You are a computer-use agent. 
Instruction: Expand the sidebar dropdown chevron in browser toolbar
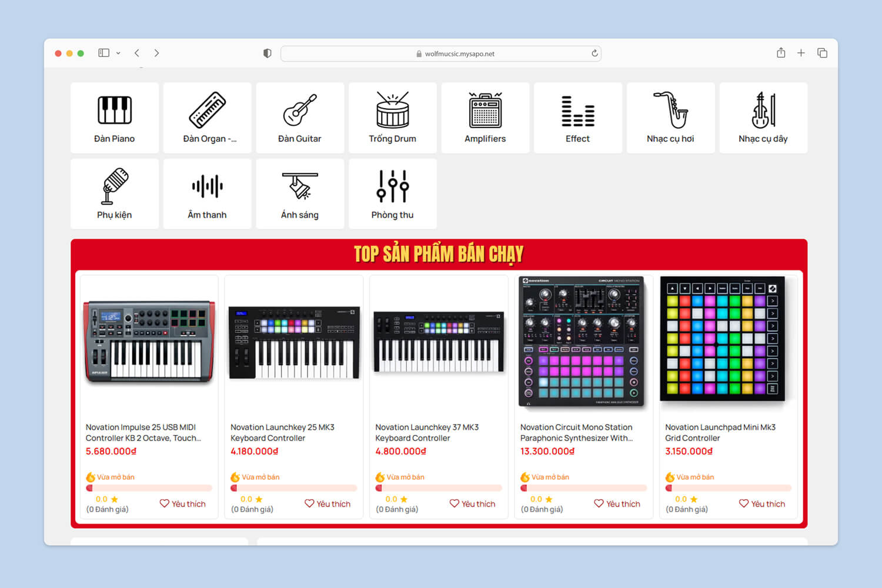(118, 53)
